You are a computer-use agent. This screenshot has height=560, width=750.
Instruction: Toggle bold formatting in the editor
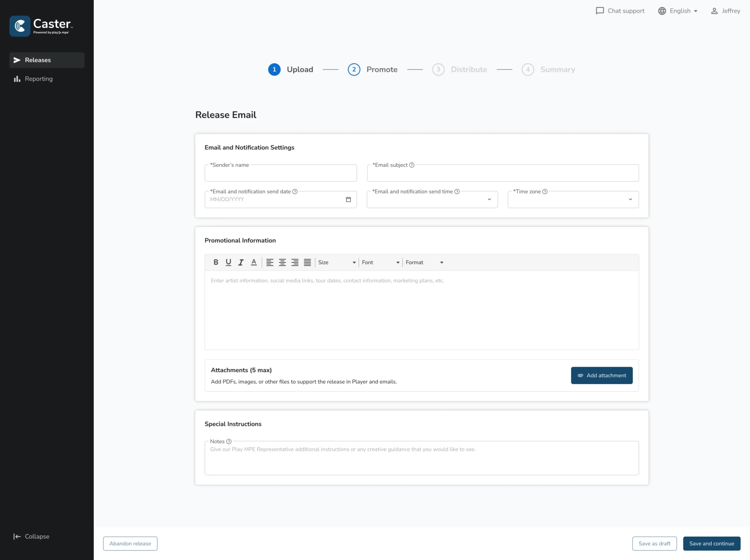[x=216, y=262]
